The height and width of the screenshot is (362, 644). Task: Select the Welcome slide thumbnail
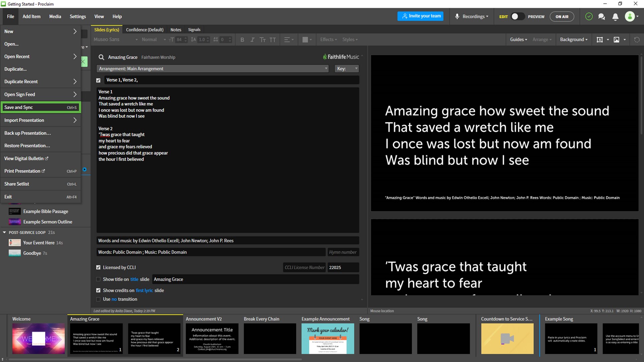(39, 339)
